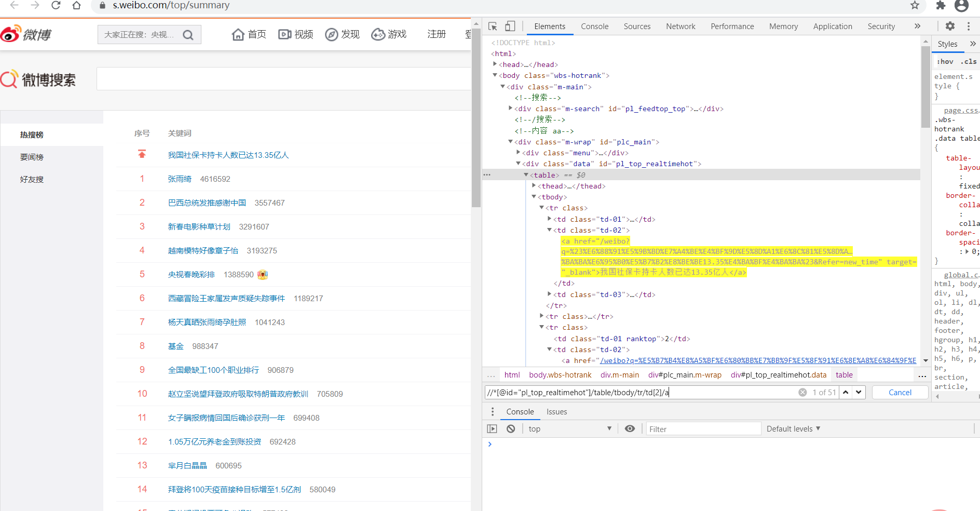Go to previous search result arrow
Viewport: 980px width, 511px height.
point(846,393)
